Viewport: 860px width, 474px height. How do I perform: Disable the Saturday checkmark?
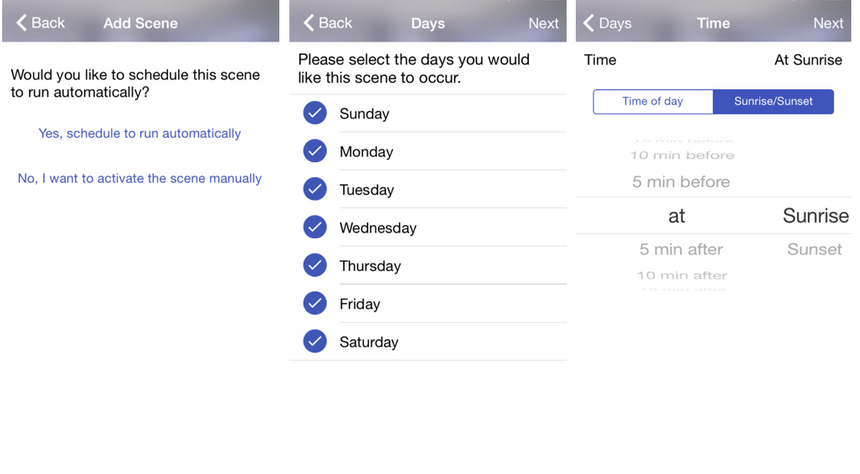click(x=315, y=341)
